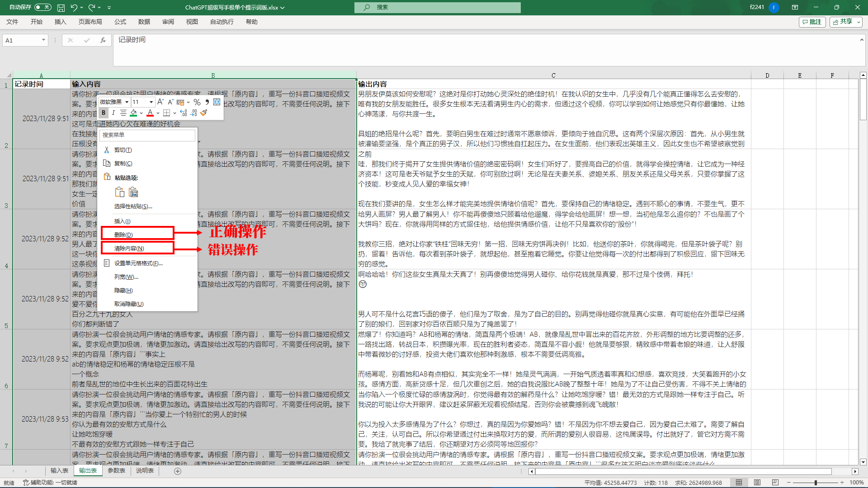This screenshot has height=488, width=868.
Task: Open ribbon display options in the title bar
Action: (795, 7)
